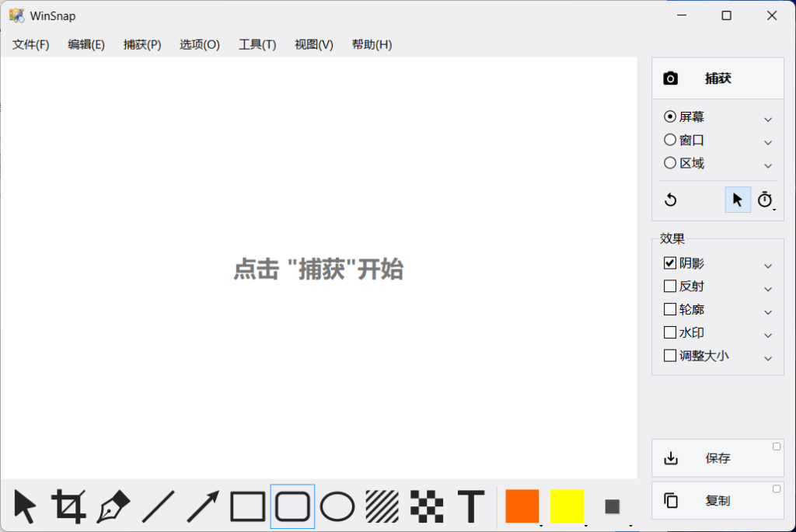Viewport: 796px width, 532px height.
Task: Select the Pixelate checkerboard tool
Action: pos(427,506)
